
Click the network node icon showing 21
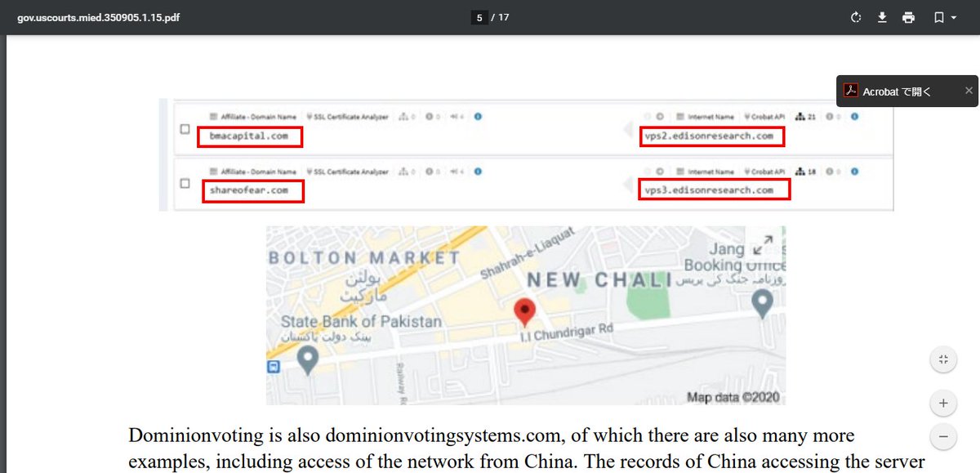pyautogui.click(x=800, y=117)
